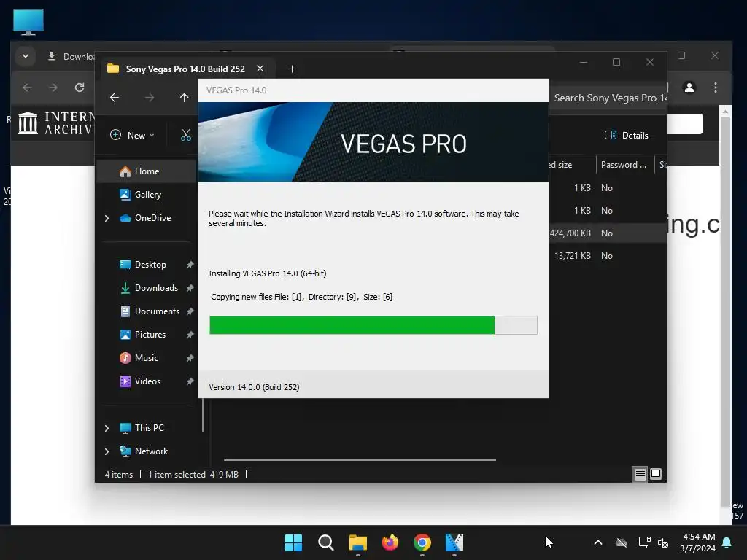The height and width of the screenshot is (560, 747).
Task: Click the Search Sony Vegas Pro box
Action: tap(608, 98)
